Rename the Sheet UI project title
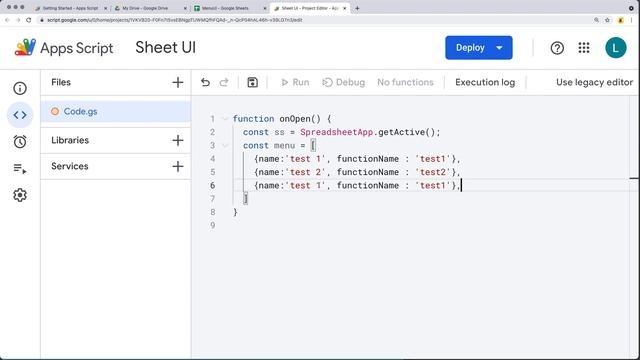This screenshot has width=640, height=360. pyautogui.click(x=165, y=48)
